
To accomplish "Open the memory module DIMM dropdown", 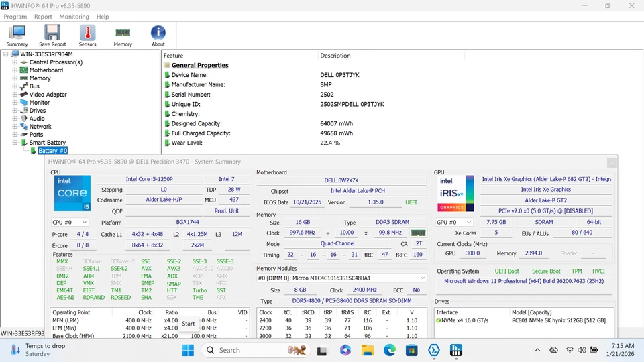I will coord(341,278).
